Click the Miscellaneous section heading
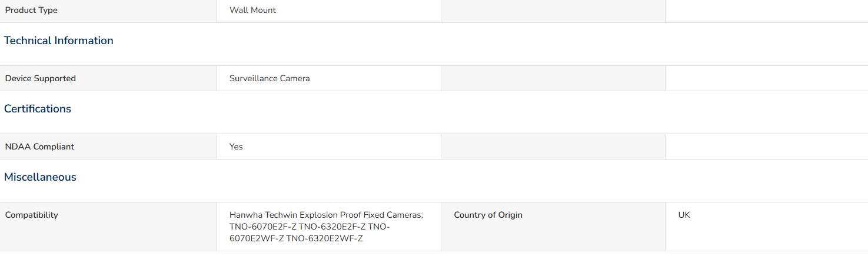Image resolution: width=868 pixels, height=256 pixels. coord(40,177)
